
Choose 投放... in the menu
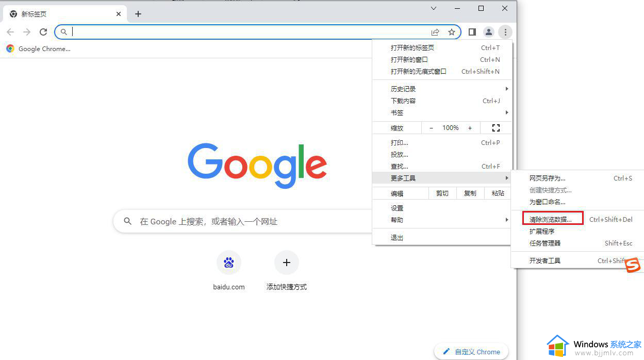click(442, 154)
